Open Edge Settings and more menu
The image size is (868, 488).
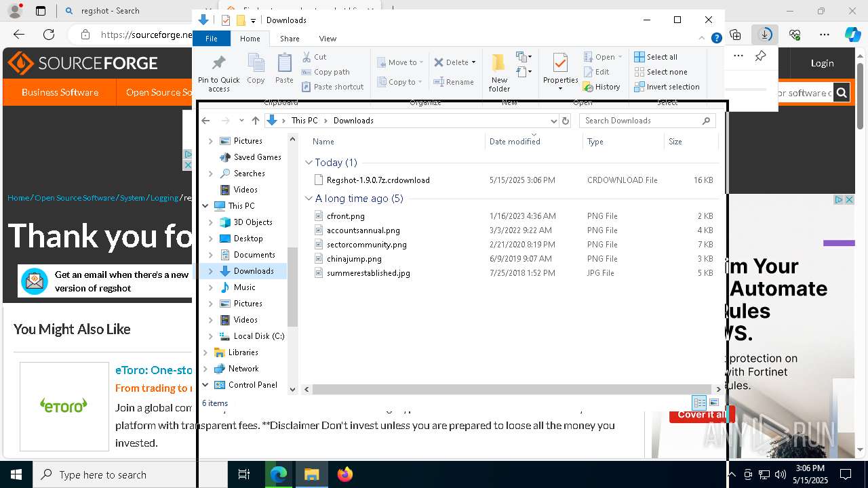(825, 35)
